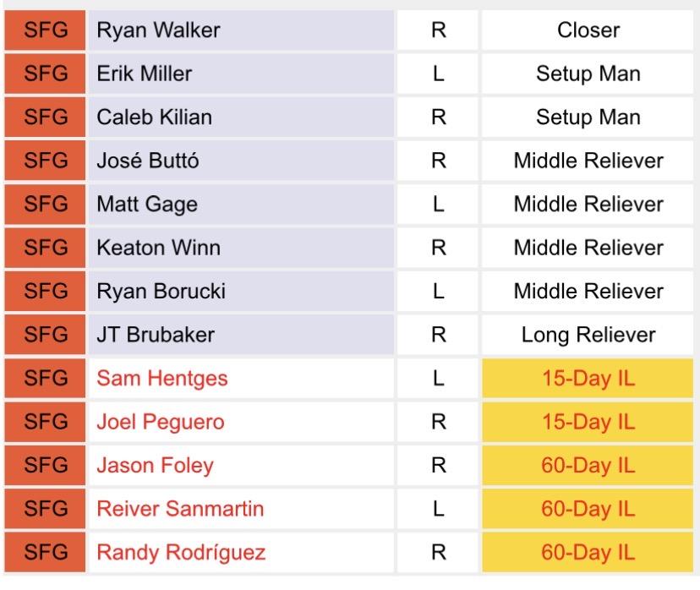
Task: Click the Joel Peguero link
Action: pyautogui.click(x=161, y=422)
